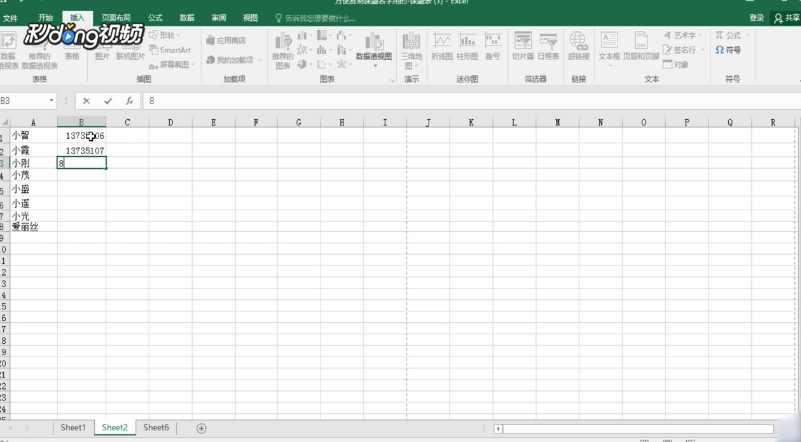Screen dimensions: 801x442
Task: Insert a line sparkline (折线图)
Action: 442,46
